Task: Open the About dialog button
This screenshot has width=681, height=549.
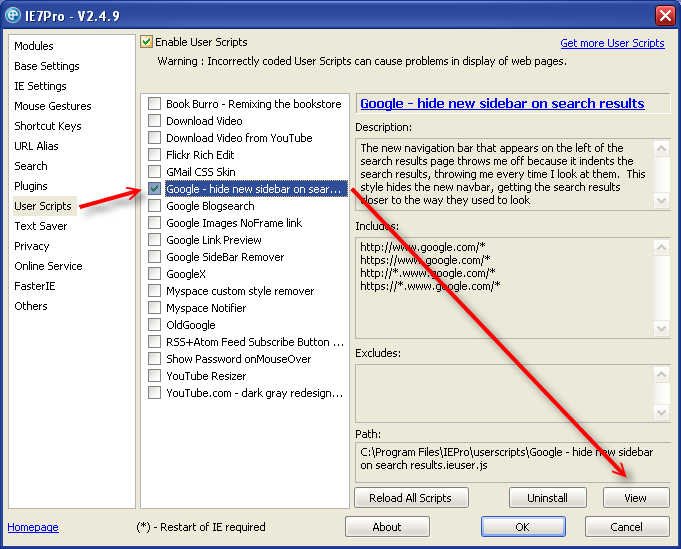Action: 387,527
